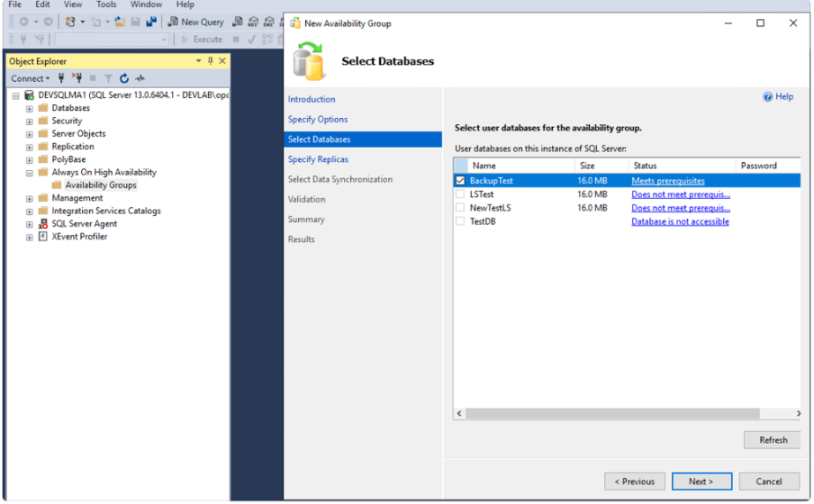Open the View menu
The height and width of the screenshot is (504, 814).
[x=73, y=4]
